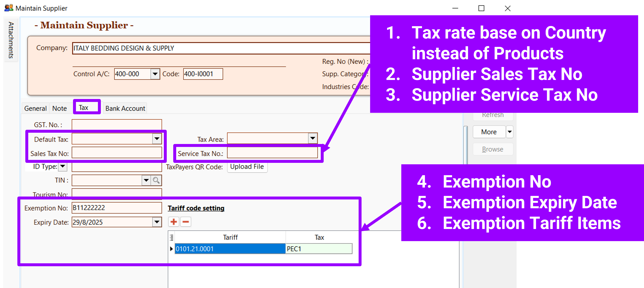The image size is (644, 288).
Task: Click the Maintain Supplier window title icon
Action: point(9,8)
